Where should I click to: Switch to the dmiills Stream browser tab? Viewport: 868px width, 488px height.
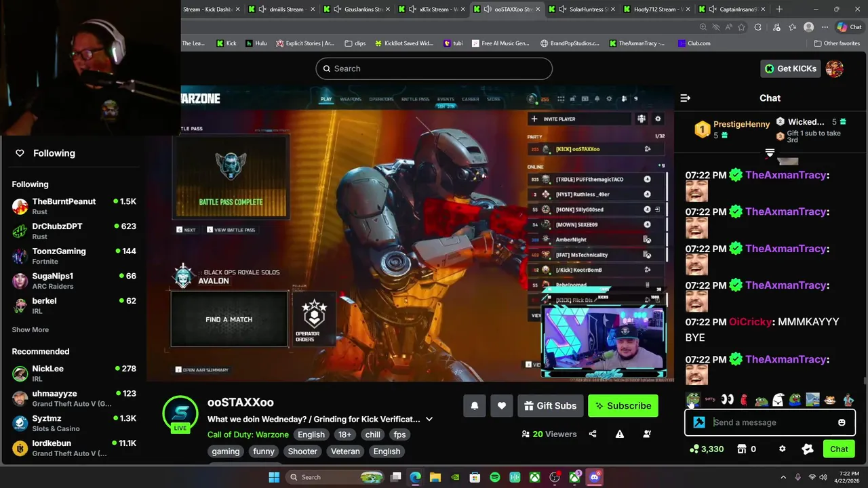(281, 9)
